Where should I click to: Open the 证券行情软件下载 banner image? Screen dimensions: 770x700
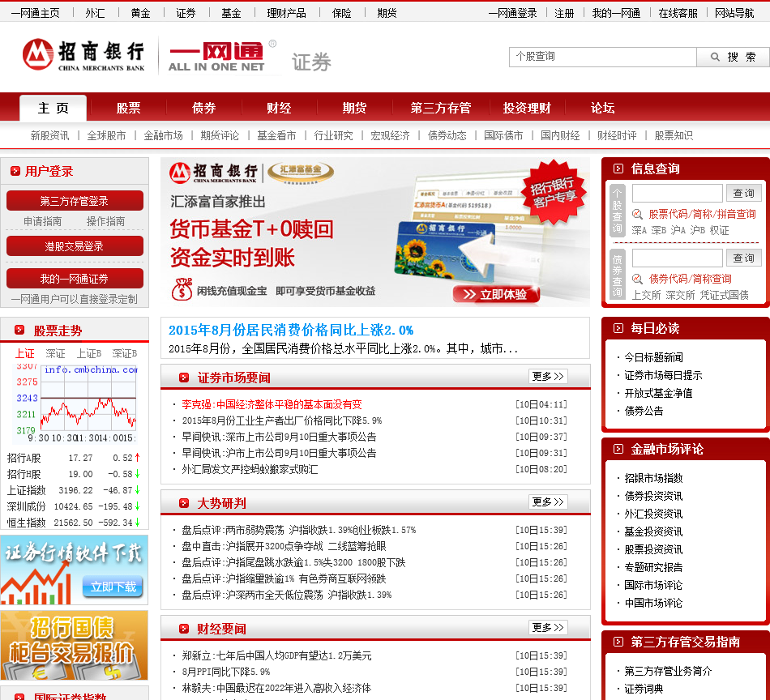coord(74,570)
